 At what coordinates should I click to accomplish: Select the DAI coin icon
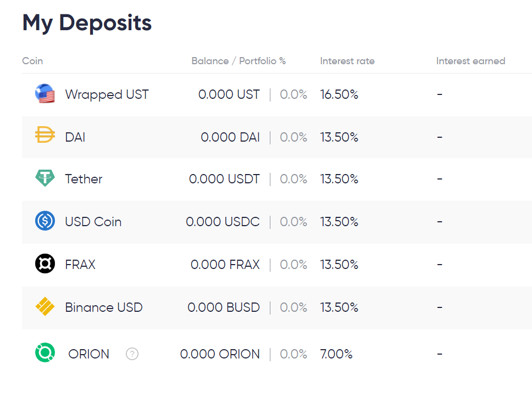[x=45, y=137]
